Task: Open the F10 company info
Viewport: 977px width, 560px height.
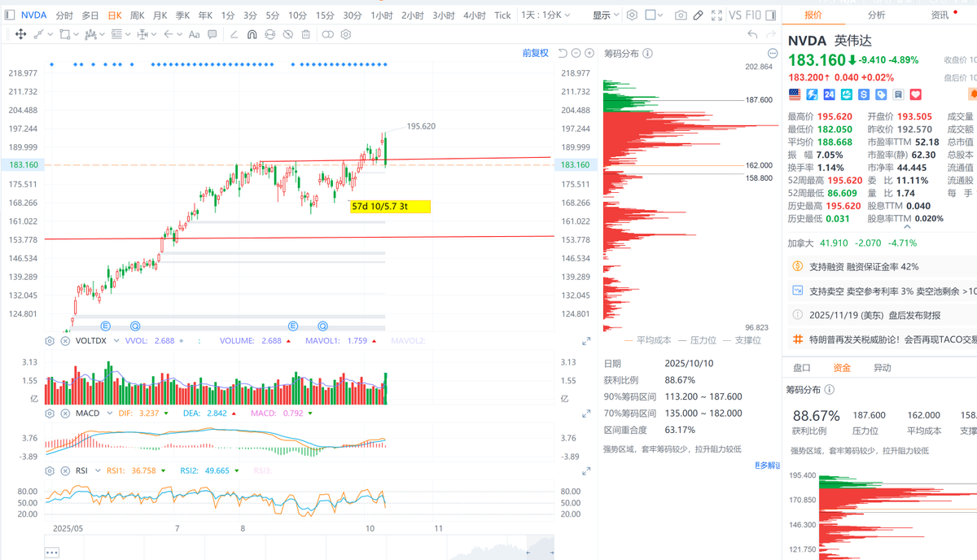Action: [754, 15]
